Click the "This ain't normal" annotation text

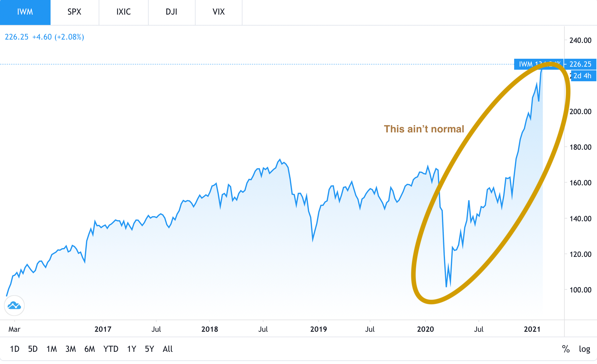point(424,129)
